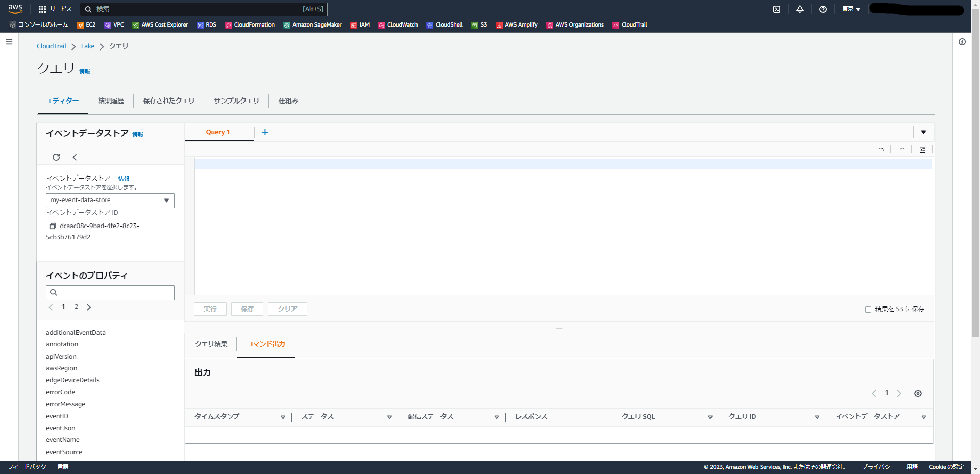980x474 pixels.
Task: Open the info panel icon at right
Action: [x=962, y=42]
